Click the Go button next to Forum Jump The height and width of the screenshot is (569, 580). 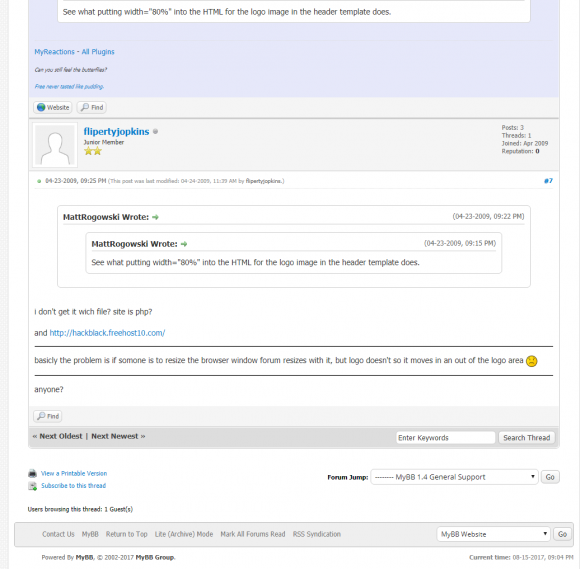550,477
